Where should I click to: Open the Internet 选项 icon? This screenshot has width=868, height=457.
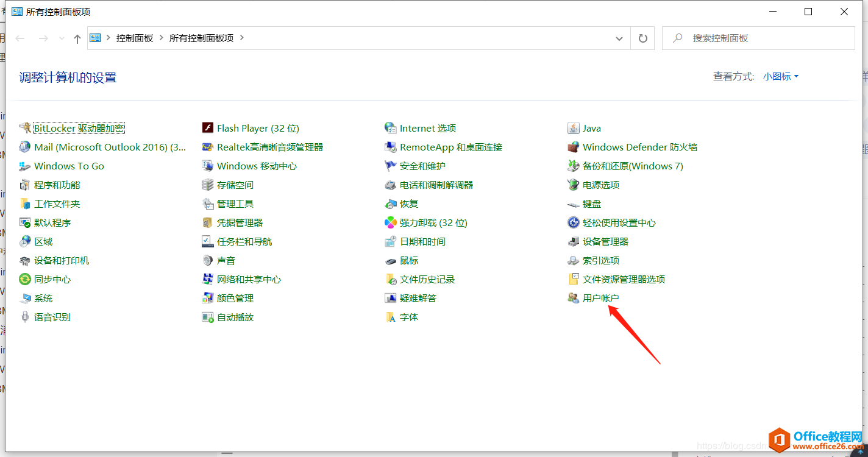(x=391, y=128)
